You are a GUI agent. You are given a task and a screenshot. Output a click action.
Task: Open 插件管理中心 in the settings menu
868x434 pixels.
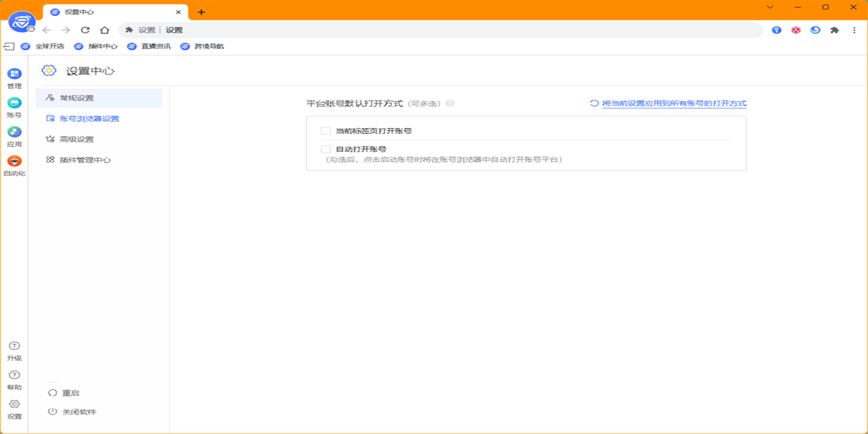click(85, 160)
